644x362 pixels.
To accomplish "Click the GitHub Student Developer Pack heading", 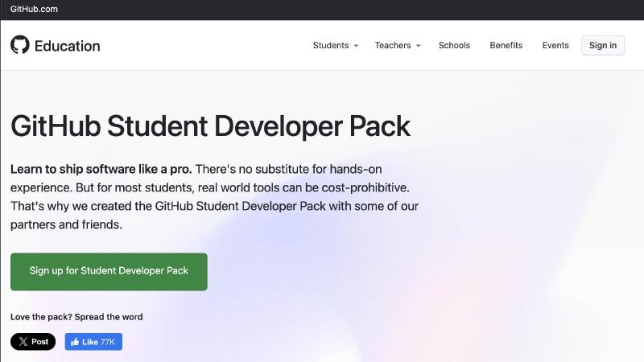I will 210,125.
